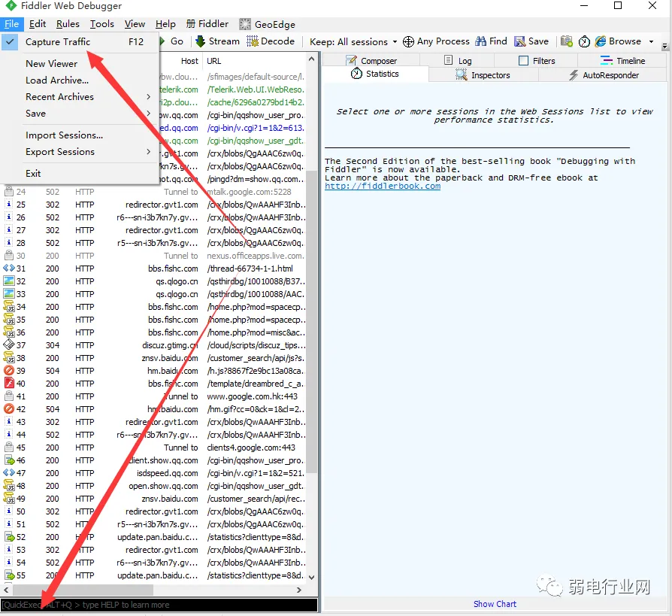Choose Load Archive... menu entry
672x616 pixels.
coord(57,80)
